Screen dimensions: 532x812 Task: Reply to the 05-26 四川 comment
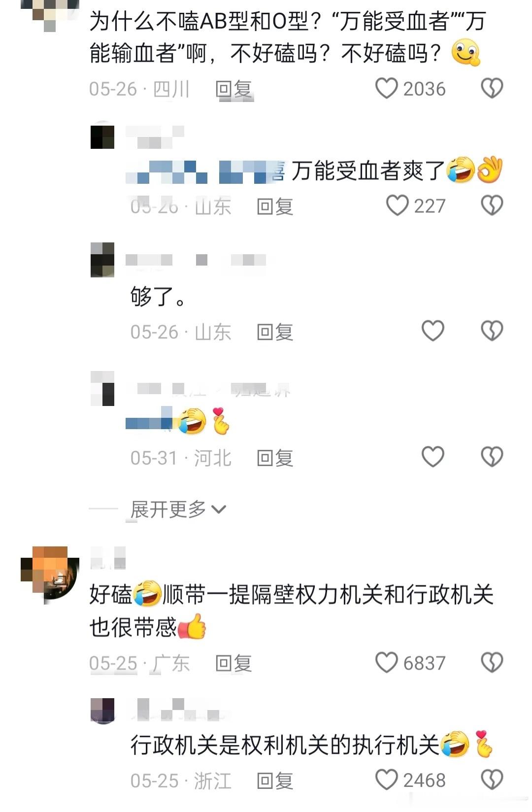tap(234, 89)
